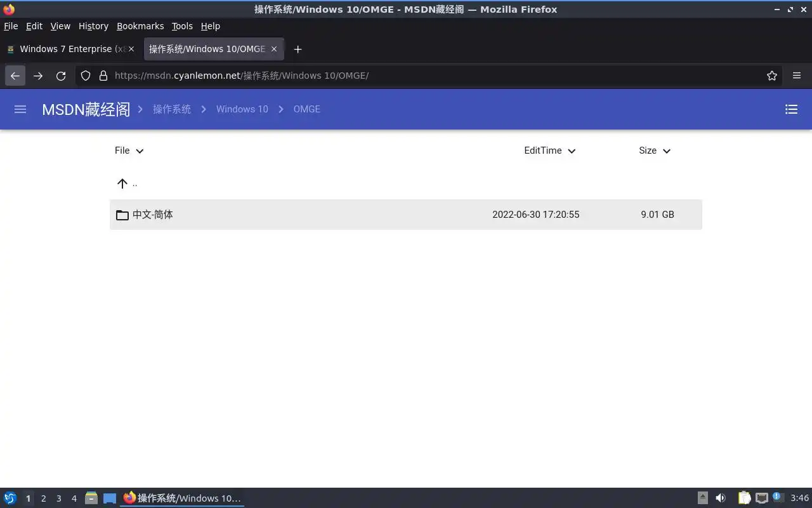Screen dimensions: 812x508
Task: Open the File menu
Action: tap(11, 26)
